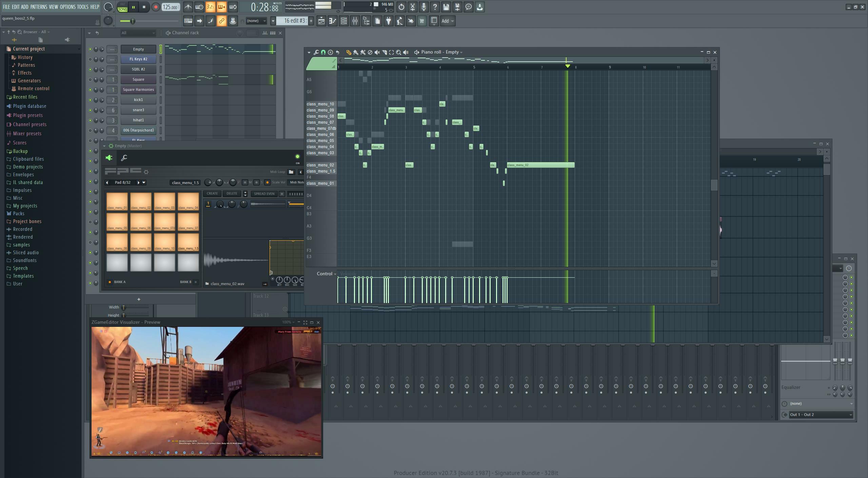The height and width of the screenshot is (478, 868).
Task: Open the Control Velocity dropdown in Piano roll
Action: click(327, 274)
